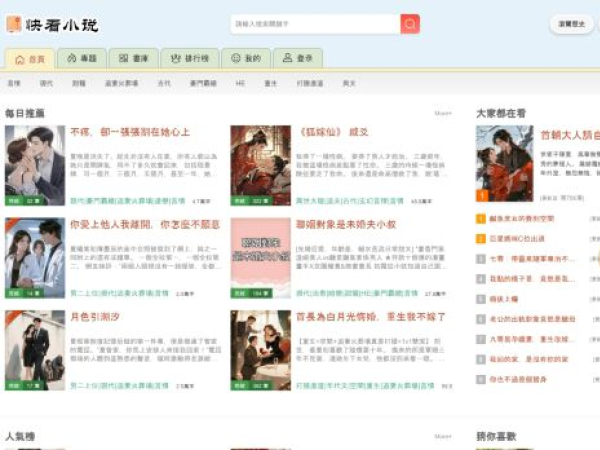Click the 快看小説 site name text
600x450 pixels.
click(62, 25)
